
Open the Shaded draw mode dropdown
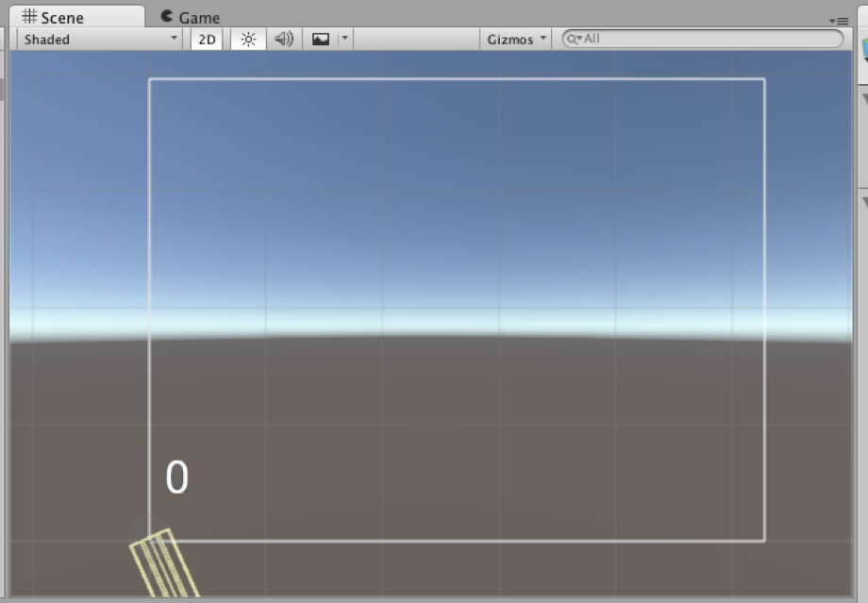[x=100, y=40]
